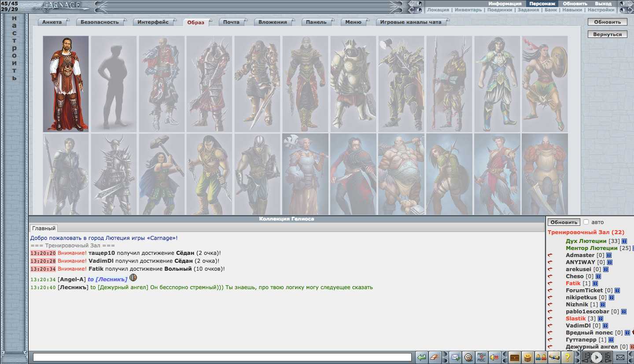Image resolution: width=634 pixels, height=364 pixels.
Task: Select the bearded ogre with club avatar
Action: [x=401, y=174]
